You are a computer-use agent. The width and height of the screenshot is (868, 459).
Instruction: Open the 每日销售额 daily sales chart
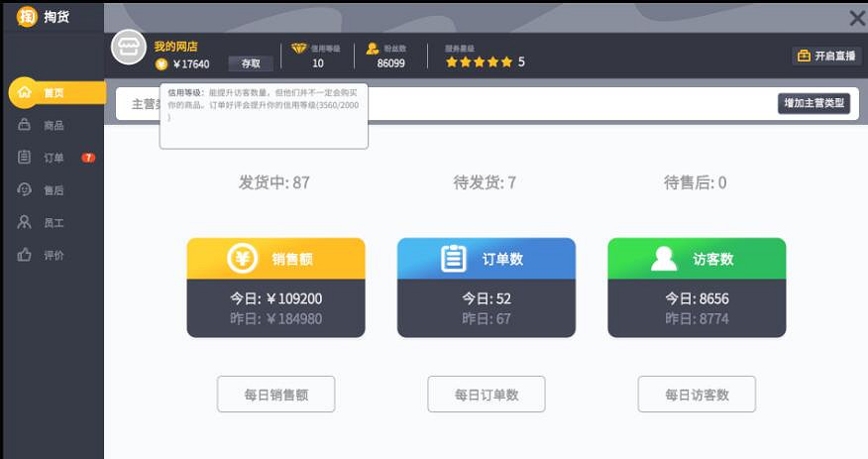pos(276,395)
